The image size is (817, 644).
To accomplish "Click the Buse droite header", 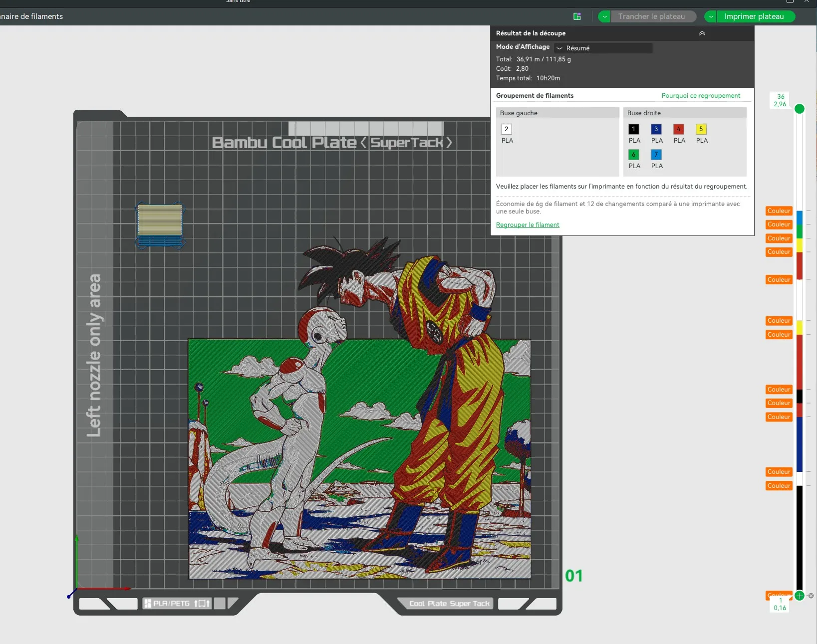I will tap(685, 113).
